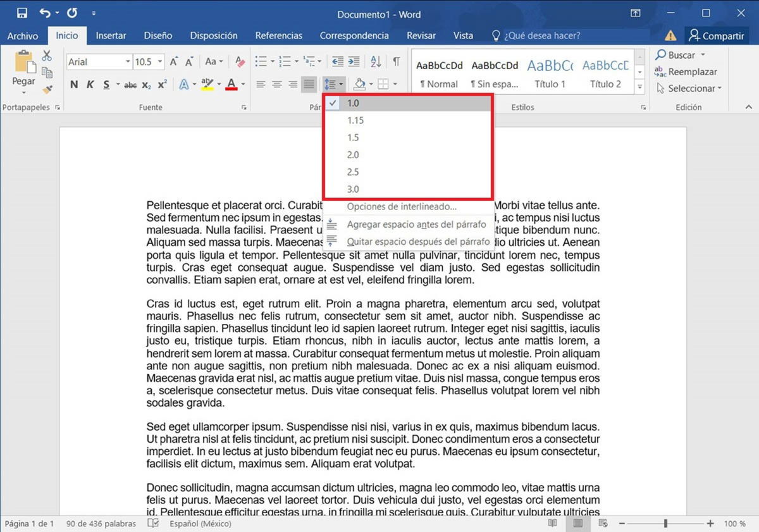Adjust the zoom slider in the status bar
This screenshot has height=532, width=759.
tap(664, 524)
